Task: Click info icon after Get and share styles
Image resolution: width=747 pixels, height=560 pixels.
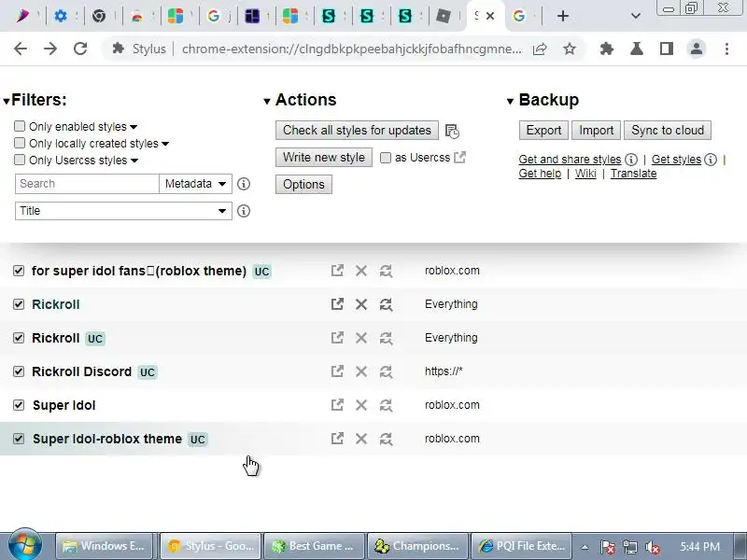Action: [x=631, y=160]
